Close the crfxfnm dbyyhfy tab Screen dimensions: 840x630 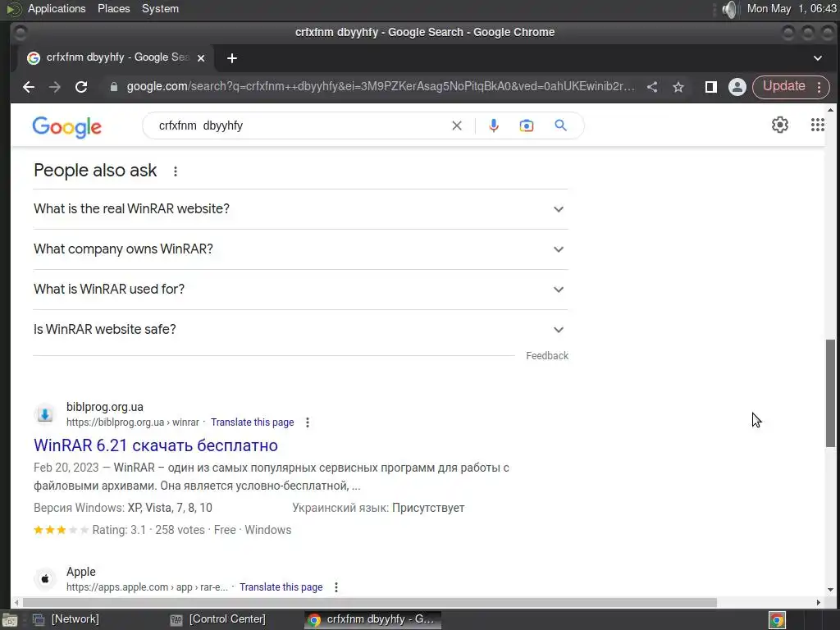point(201,58)
